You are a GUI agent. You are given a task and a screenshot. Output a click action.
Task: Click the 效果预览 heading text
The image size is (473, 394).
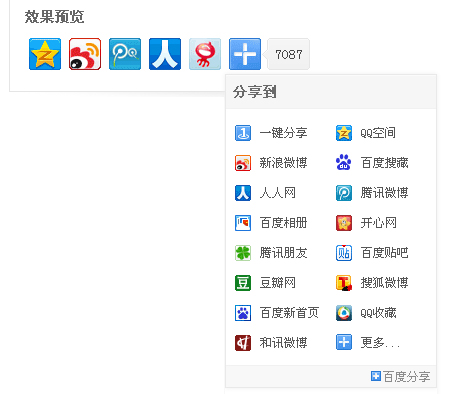(54, 17)
